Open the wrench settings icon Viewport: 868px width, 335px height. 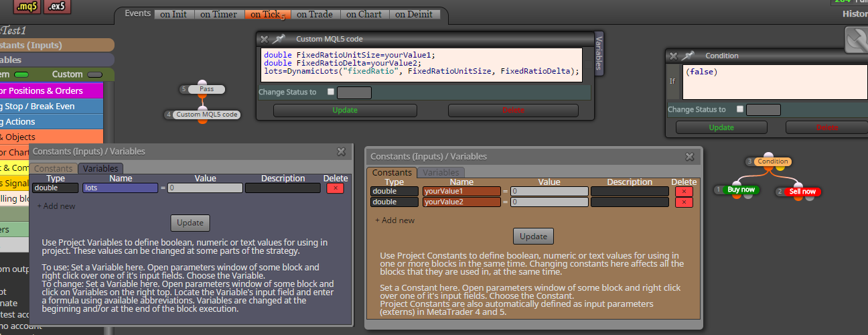[856, 39]
